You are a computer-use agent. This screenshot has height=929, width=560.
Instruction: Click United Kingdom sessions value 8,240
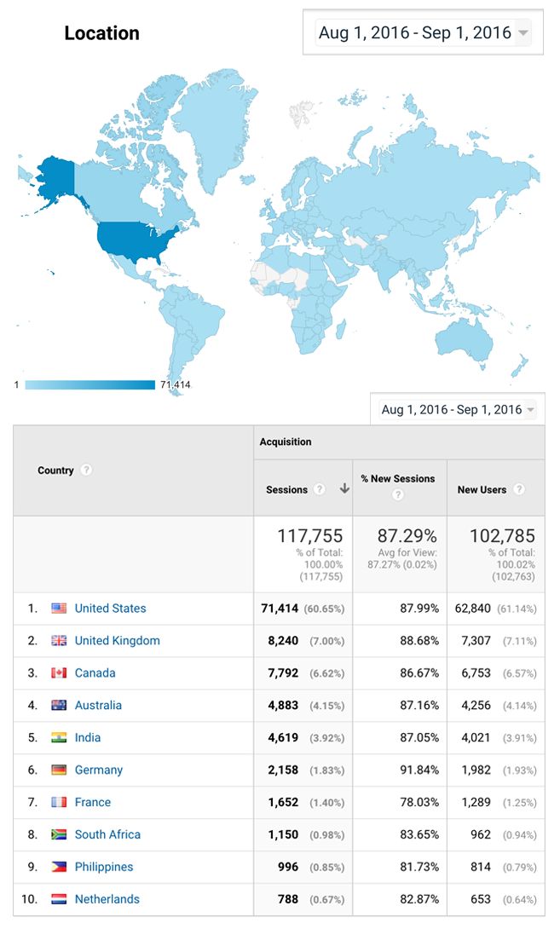point(283,640)
